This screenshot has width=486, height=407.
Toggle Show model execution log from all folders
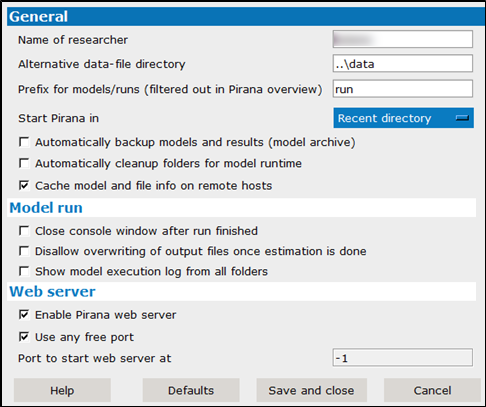[x=24, y=271]
